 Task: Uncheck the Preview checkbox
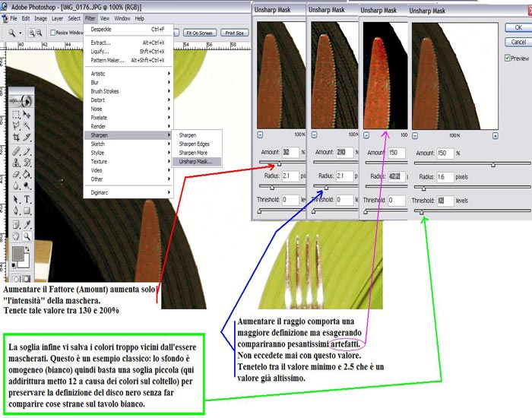(x=507, y=58)
